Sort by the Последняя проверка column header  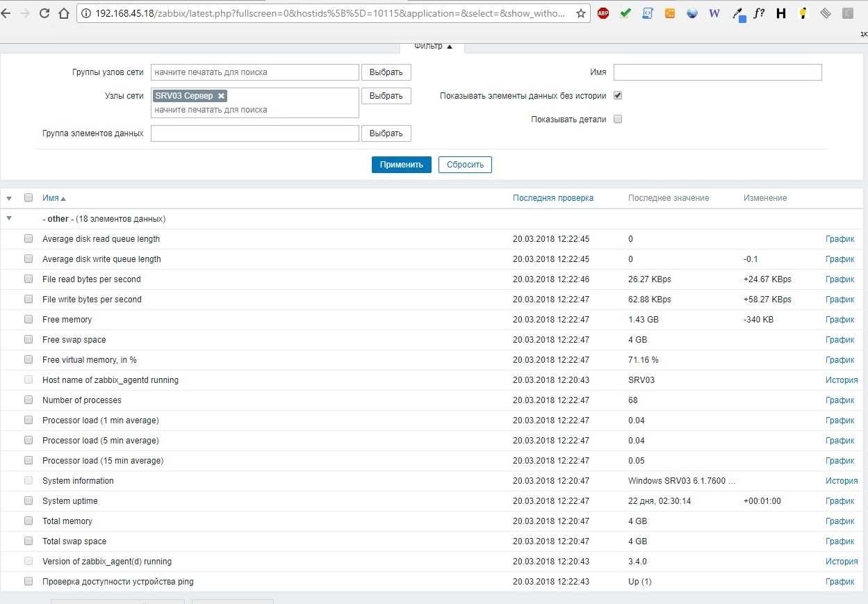tap(552, 198)
